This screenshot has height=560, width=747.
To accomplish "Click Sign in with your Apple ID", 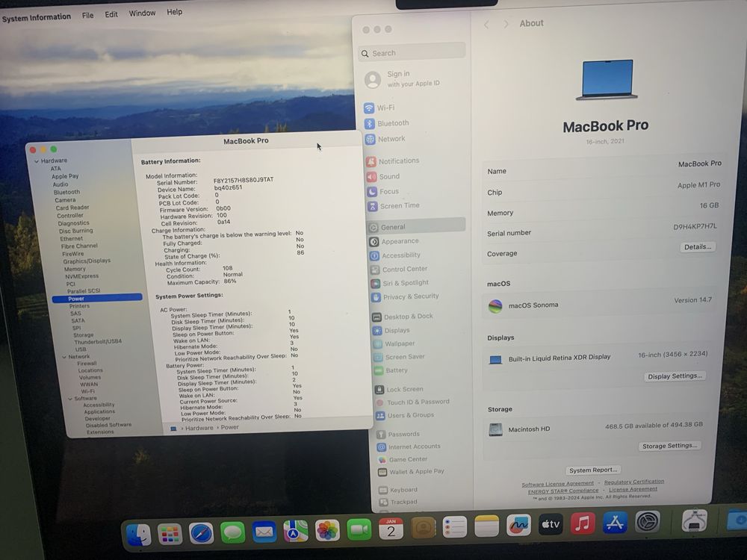I will [x=403, y=78].
